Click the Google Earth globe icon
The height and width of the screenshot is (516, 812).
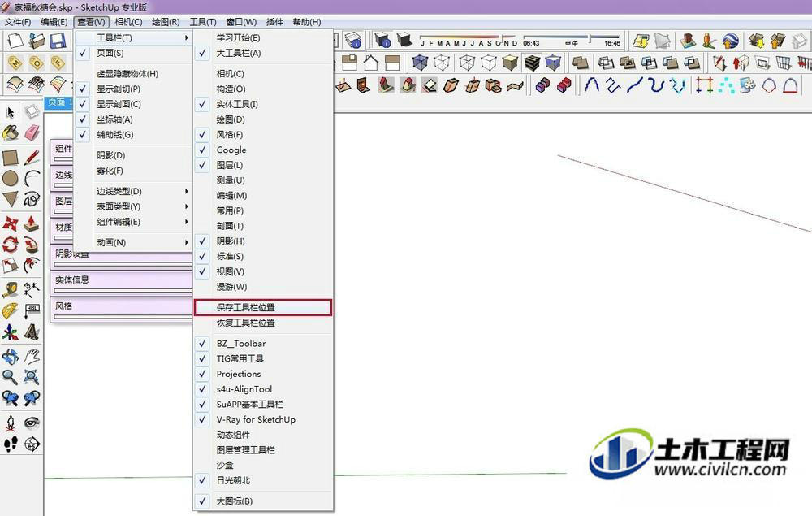731,41
